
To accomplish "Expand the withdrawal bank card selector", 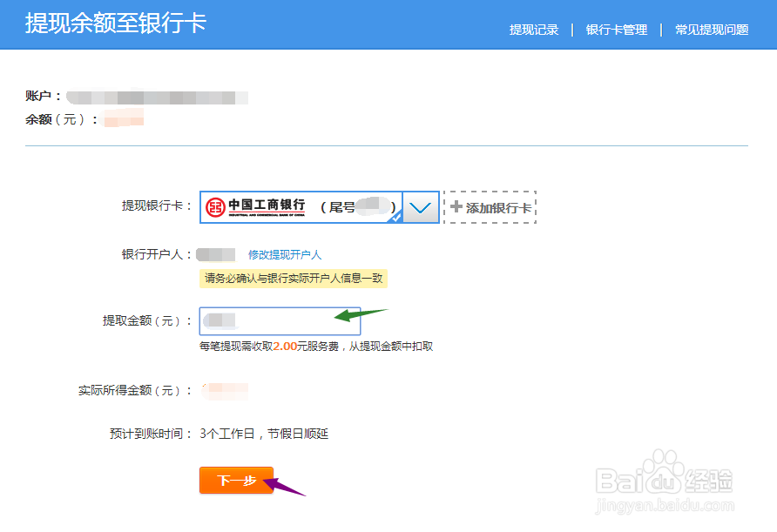I will click(x=421, y=206).
